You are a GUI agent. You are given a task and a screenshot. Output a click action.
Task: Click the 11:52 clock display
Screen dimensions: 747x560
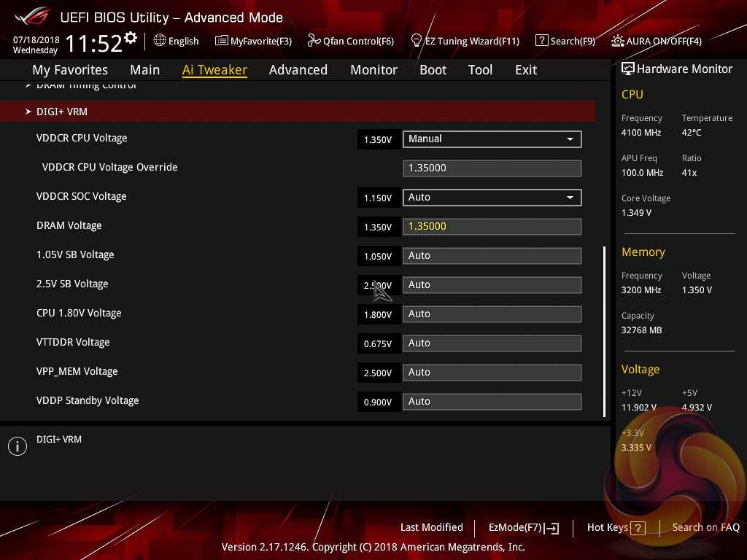click(x=94, y=43)
